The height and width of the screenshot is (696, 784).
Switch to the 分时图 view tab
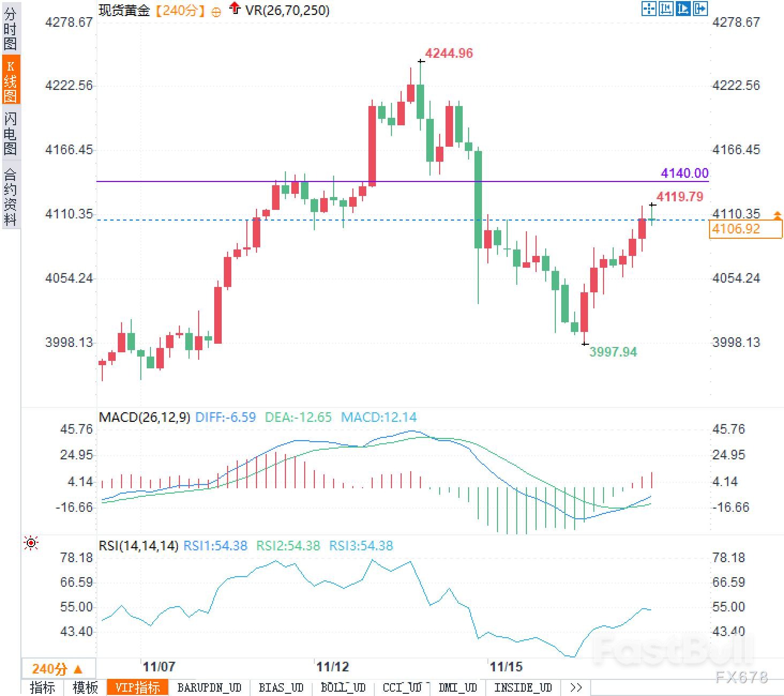[10, 29]
